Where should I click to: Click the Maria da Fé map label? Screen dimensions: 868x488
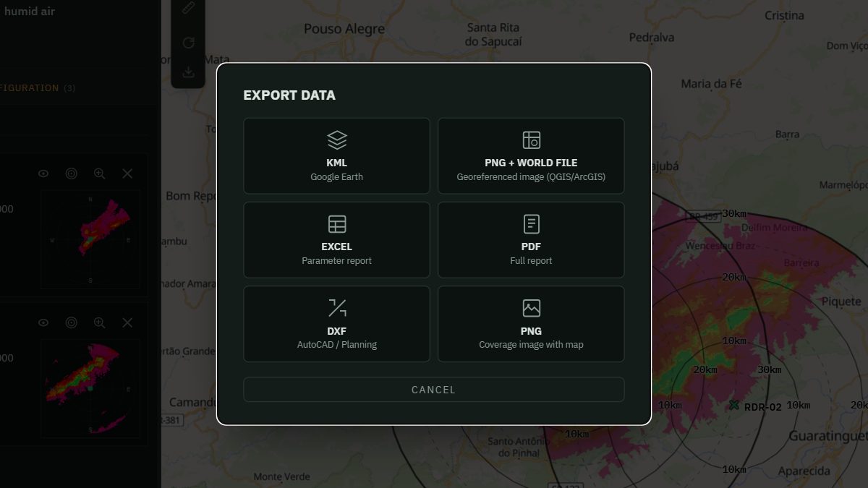click(x=712, y=84)
